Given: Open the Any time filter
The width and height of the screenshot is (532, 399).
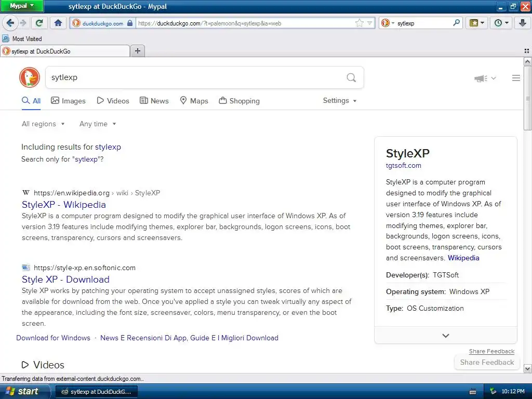Looking at the screenshot, I should click(98, 124).
